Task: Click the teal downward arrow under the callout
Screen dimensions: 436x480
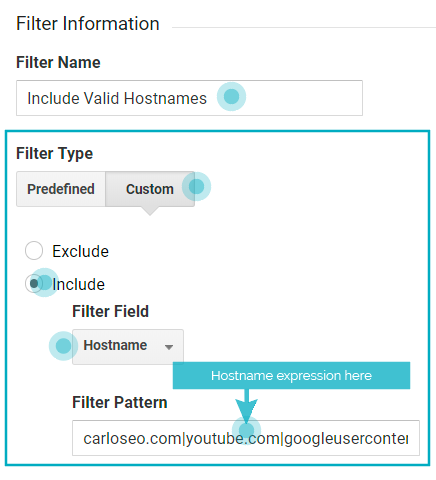Action: click(246, 406)
